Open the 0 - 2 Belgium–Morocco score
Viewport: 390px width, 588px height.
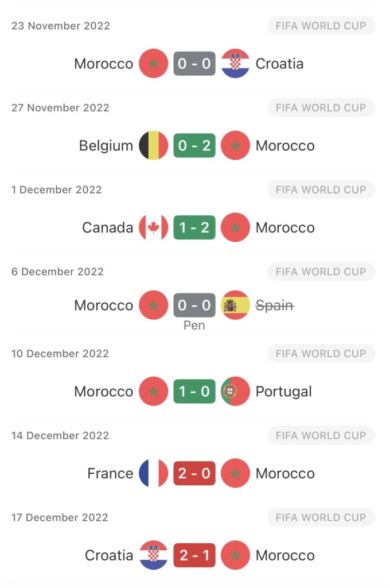194,146
